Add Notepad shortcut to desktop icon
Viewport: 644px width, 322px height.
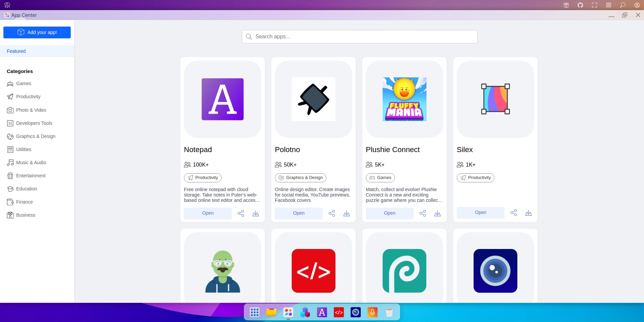(x=256, y=213)
